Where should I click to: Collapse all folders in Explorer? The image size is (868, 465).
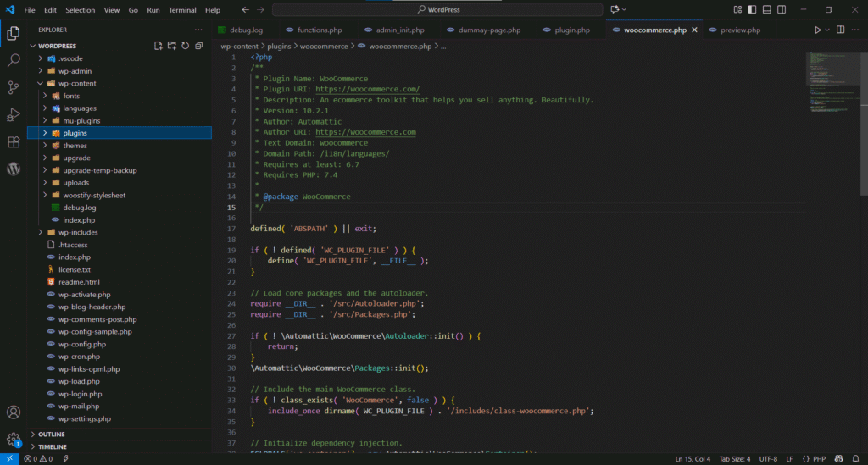[x=198, y=46]
